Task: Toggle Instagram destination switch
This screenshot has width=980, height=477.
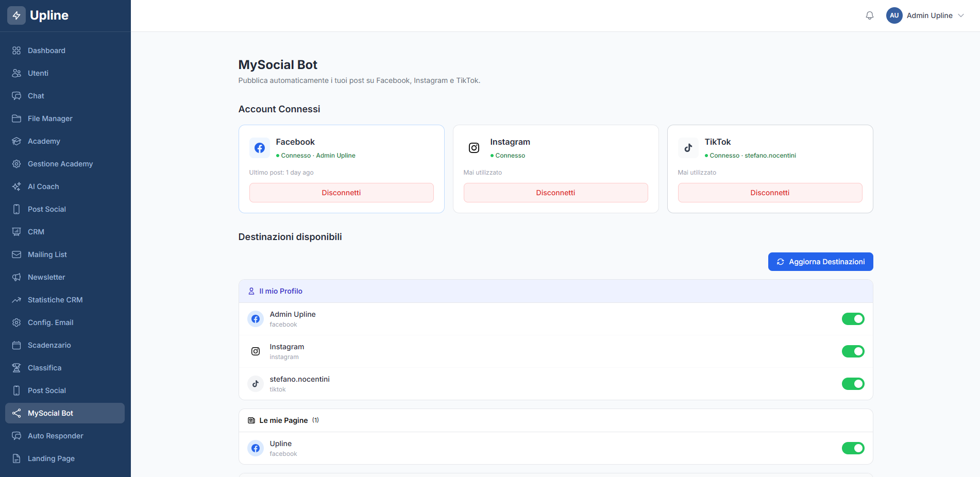Action: pyautogui.click(x=853, y=351)
